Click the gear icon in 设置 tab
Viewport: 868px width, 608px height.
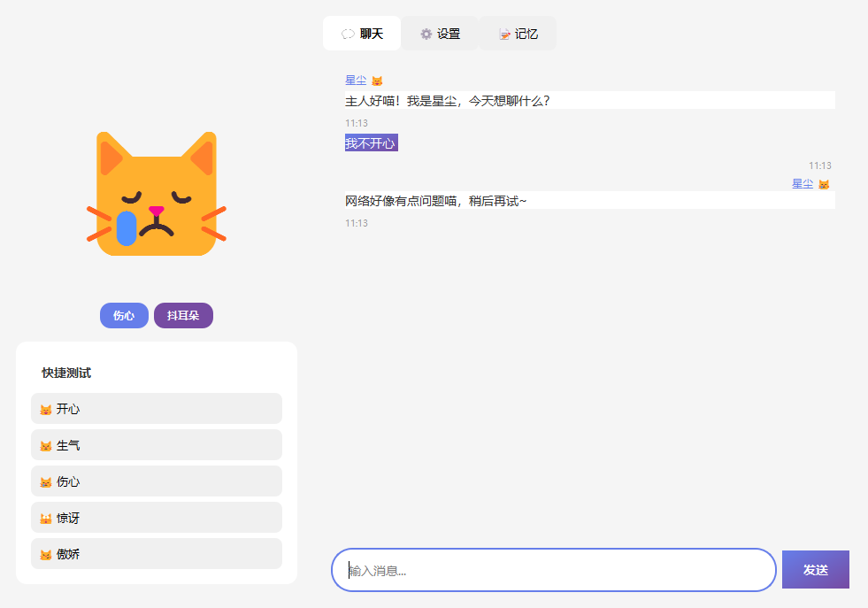coord(426,35)
